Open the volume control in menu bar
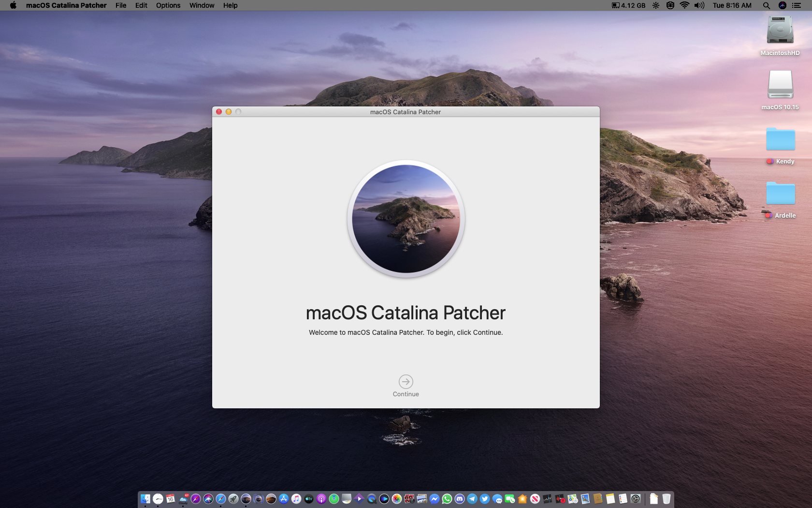The image size is (812, 508). 699,5
